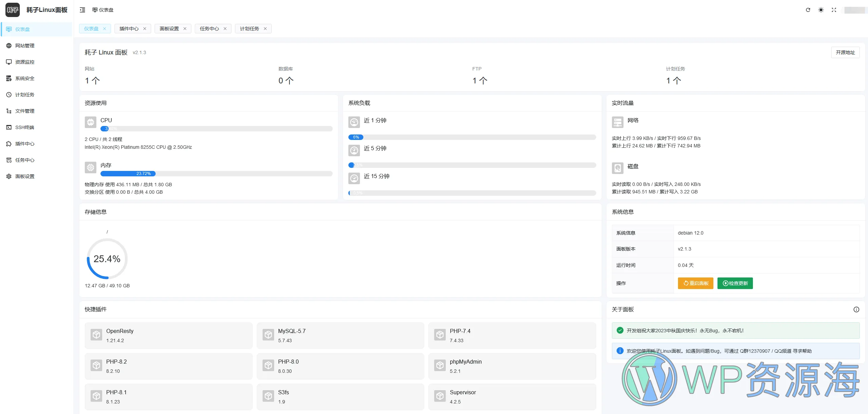Open SSH终端 in sidebar
868x414 pixels.
[37, 127]
